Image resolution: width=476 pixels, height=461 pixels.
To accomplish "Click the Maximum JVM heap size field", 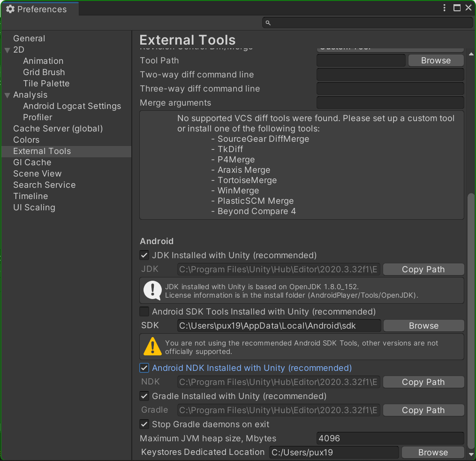I will point(390,438).
